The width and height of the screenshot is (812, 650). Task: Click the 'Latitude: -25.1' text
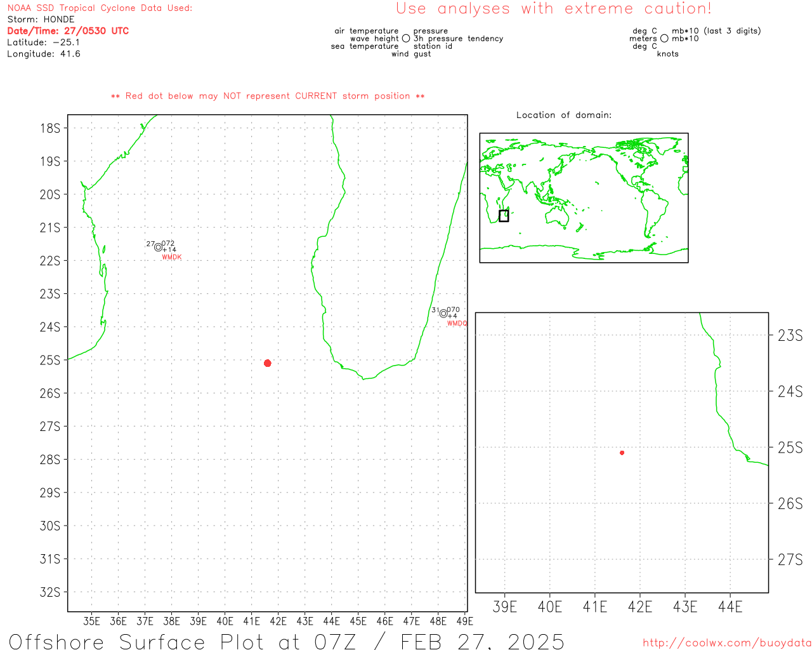[x=44, y=43]
